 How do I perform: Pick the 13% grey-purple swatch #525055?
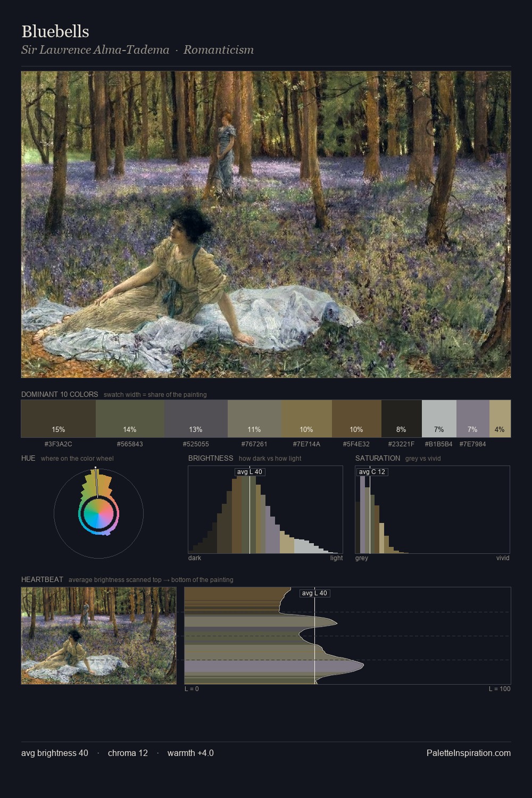tap(196, 419)
